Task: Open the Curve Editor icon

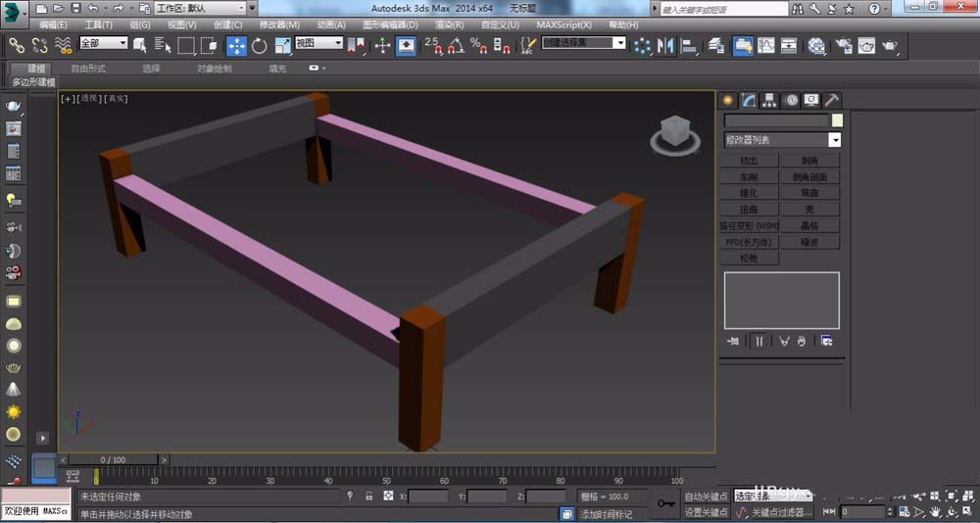Action: point(766,46)
